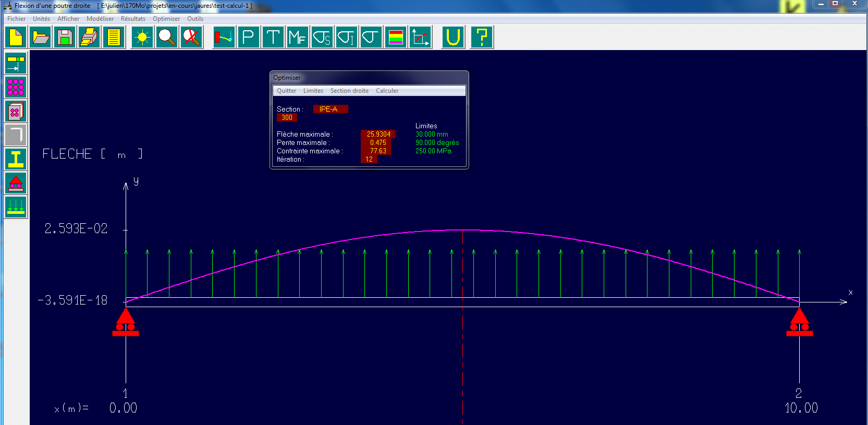Click the sun redraw icon
Viewport: 868px width, 425px height.
pyautogui.click(x=142, y=38)
